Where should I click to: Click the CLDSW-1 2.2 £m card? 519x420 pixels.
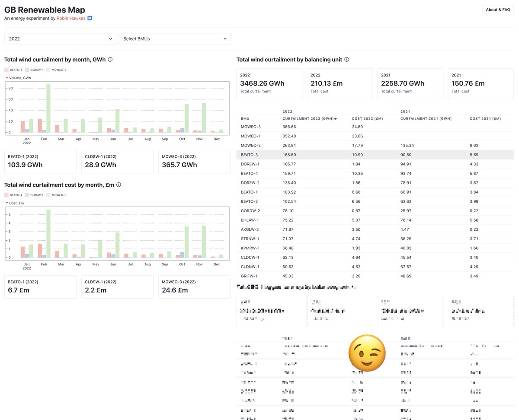[x=117, y=287]
